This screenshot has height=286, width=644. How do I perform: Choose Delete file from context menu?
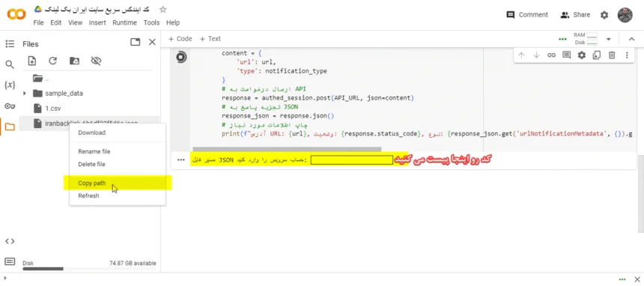click(x=118, y=165)
